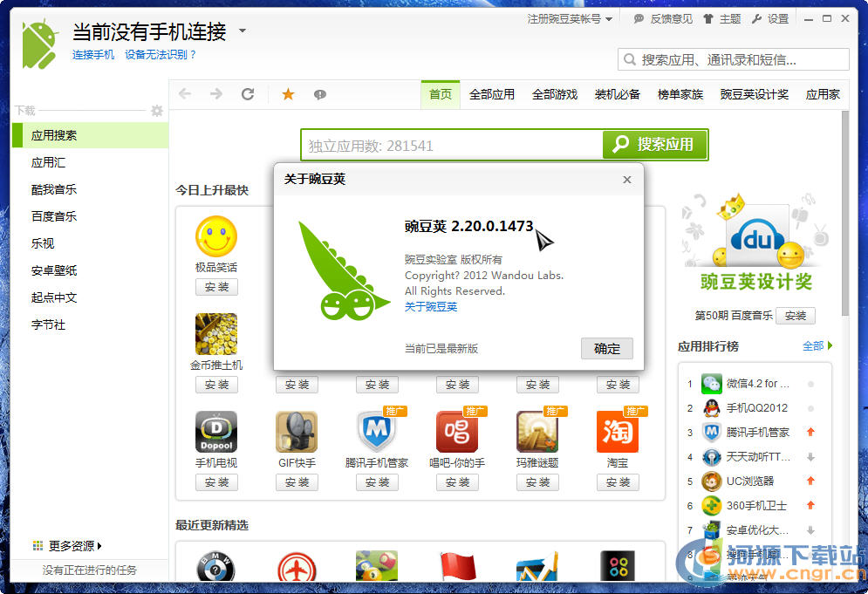868x594 pixels.
Task: Focus the top search box for apps and contacts
Action: (x=734, y=59)
